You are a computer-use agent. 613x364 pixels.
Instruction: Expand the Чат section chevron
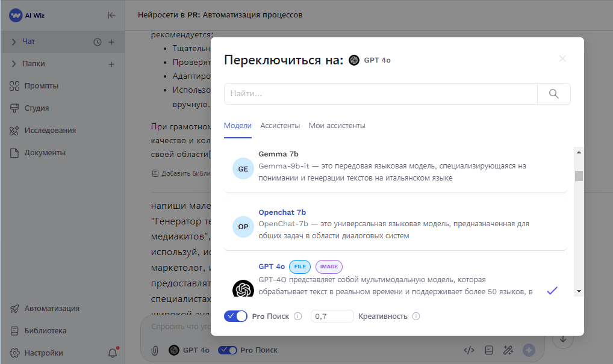click(14, 42)
